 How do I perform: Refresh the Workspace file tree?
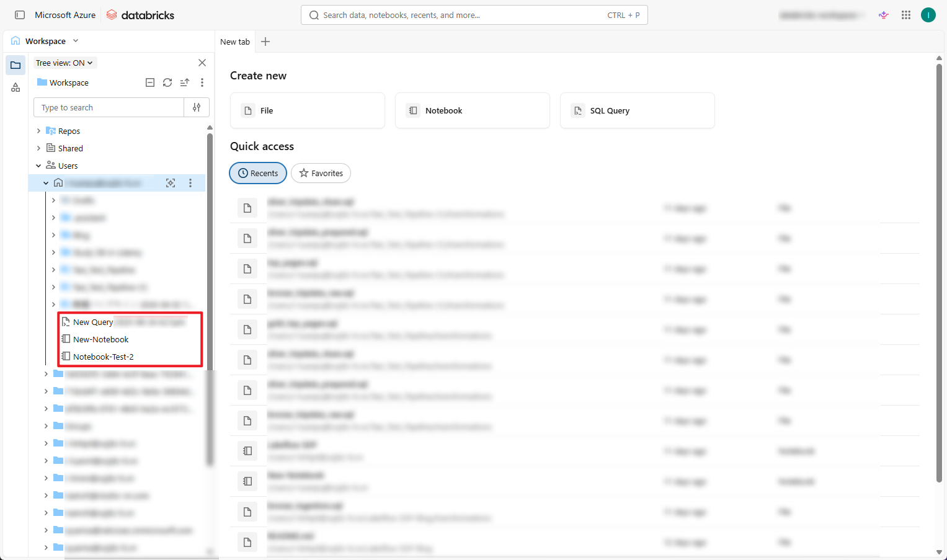(x=167, y=82)
